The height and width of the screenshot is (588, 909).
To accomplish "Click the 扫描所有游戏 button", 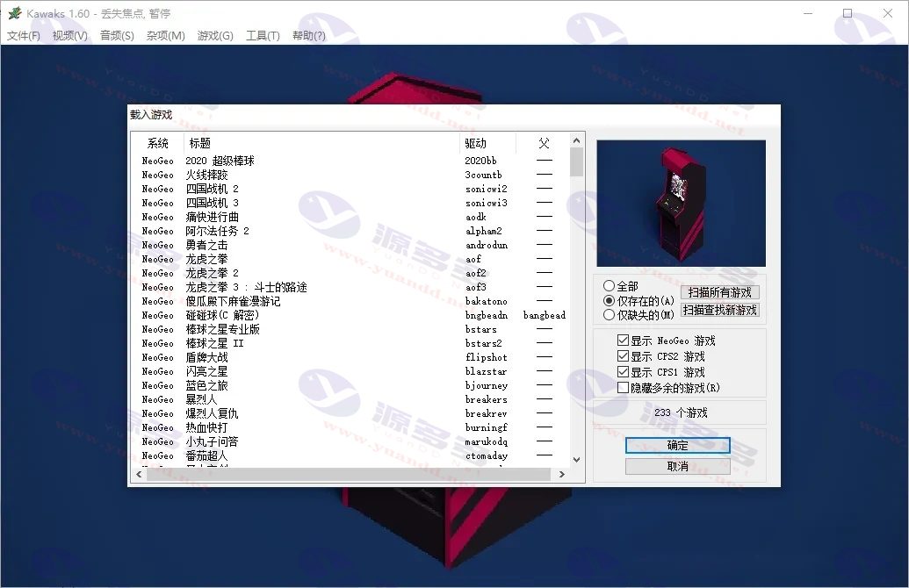I will coord(719,292).
